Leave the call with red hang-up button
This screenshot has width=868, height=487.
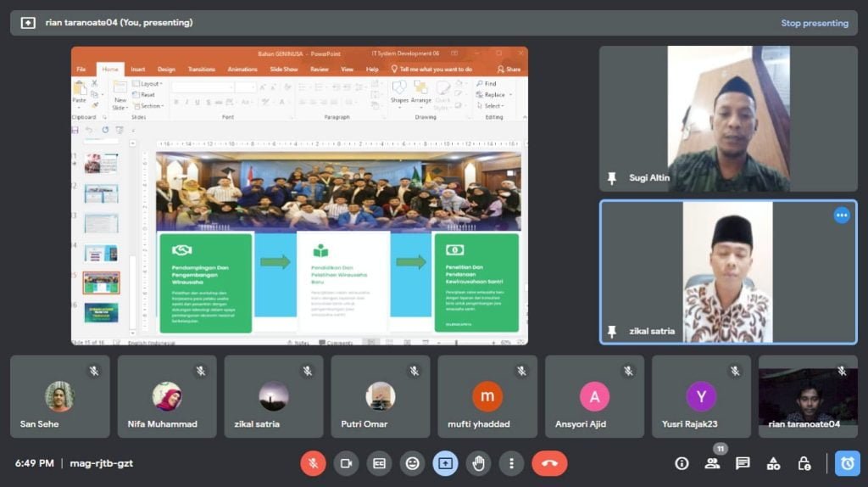pyautogui.click(x=549, y=463)
